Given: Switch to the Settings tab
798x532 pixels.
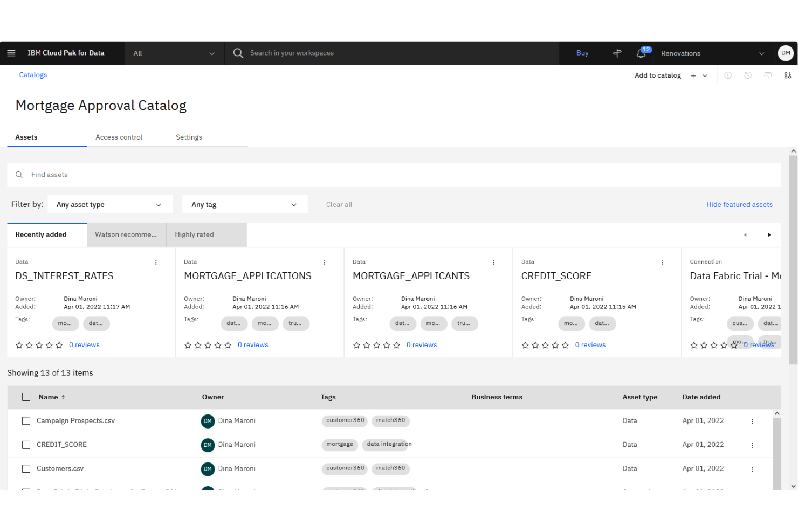Looking at the screenshot, I should 208,137.
